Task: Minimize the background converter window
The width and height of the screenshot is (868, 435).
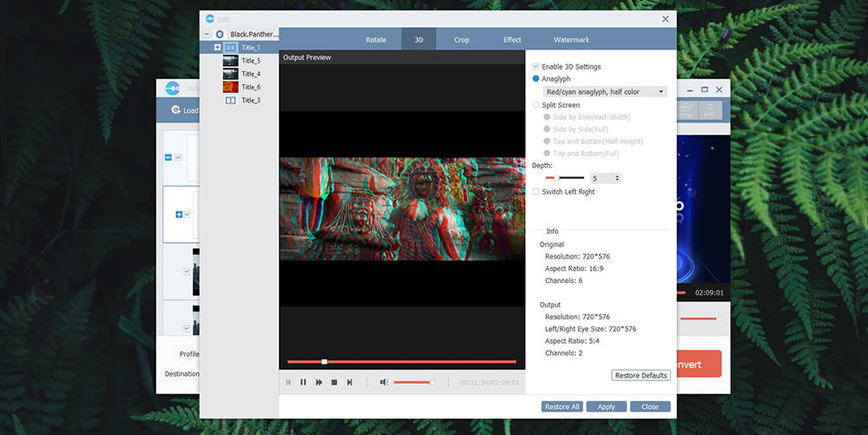Action: point(690,89)
